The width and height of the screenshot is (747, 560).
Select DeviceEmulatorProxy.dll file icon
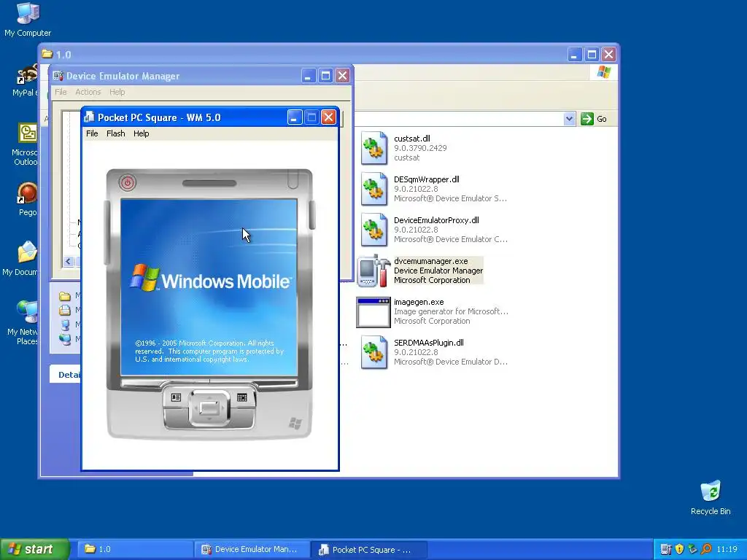(x=374, y=230)
